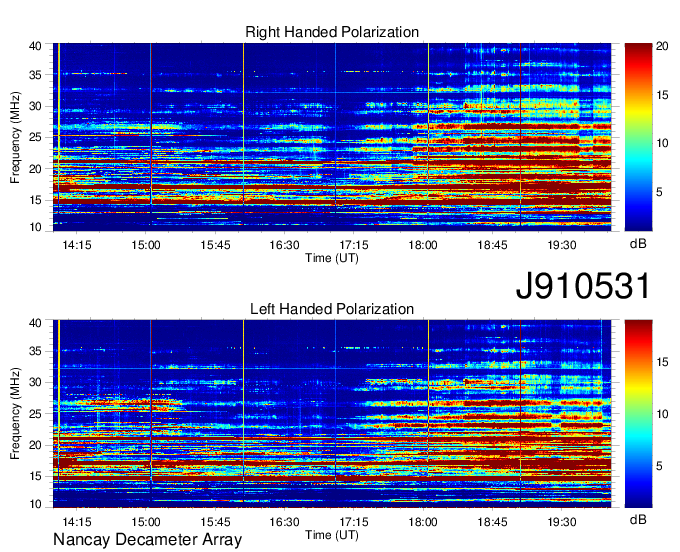This screenshot has width=680, height=552.
Task: Click the 40 MHz tick of the left-handed plot
Action: coord(35,323)
